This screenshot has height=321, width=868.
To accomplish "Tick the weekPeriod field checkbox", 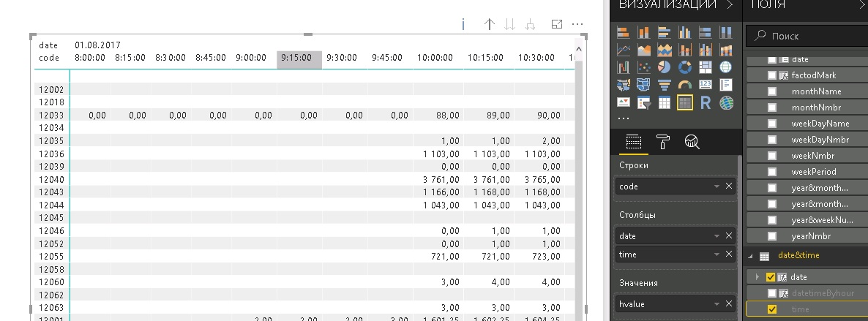I will tap(772, 172).
